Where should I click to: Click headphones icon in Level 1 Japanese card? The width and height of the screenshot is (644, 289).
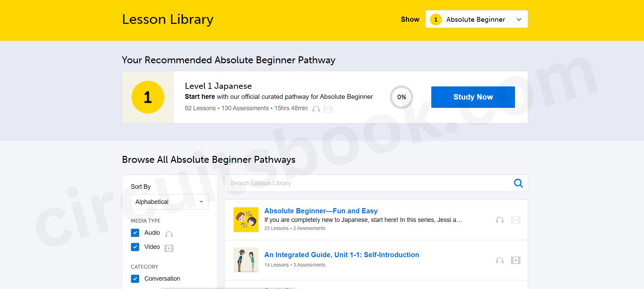coord(316,109)
